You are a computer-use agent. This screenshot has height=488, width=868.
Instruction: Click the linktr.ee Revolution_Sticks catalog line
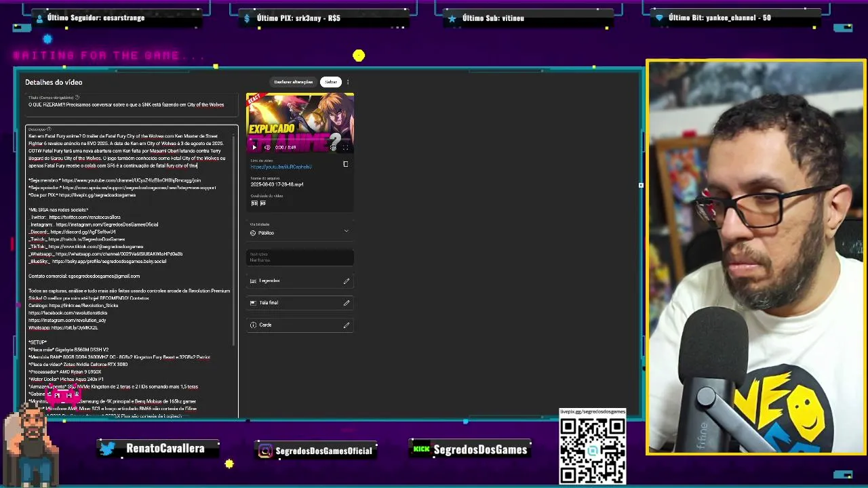pyautogui.click(x=73, y=306)
